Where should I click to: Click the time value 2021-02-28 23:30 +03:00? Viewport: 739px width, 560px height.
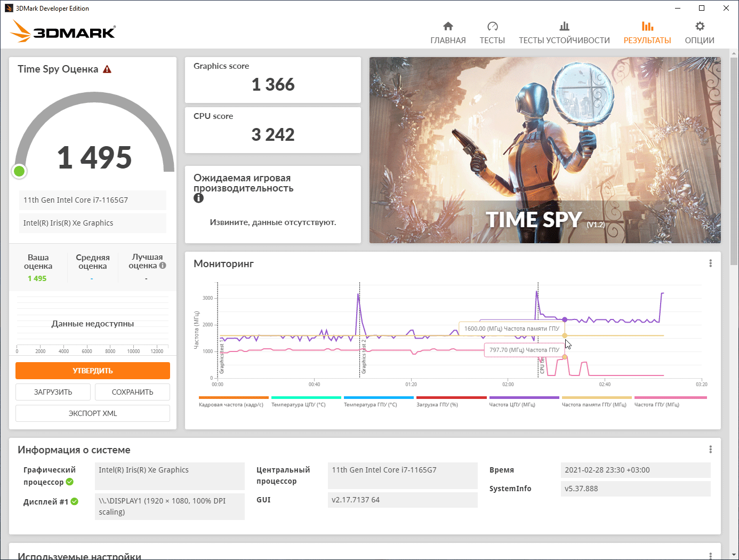tap(636, 470)
